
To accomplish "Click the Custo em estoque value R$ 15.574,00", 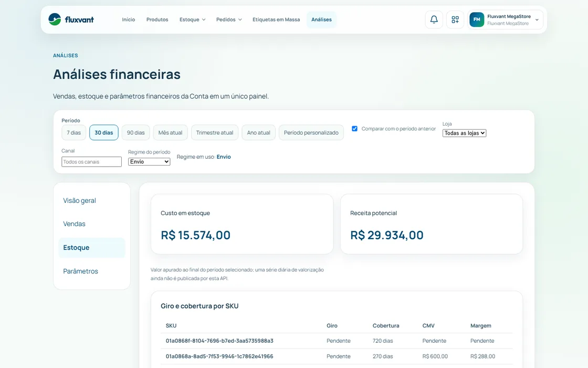I will 195,235.
